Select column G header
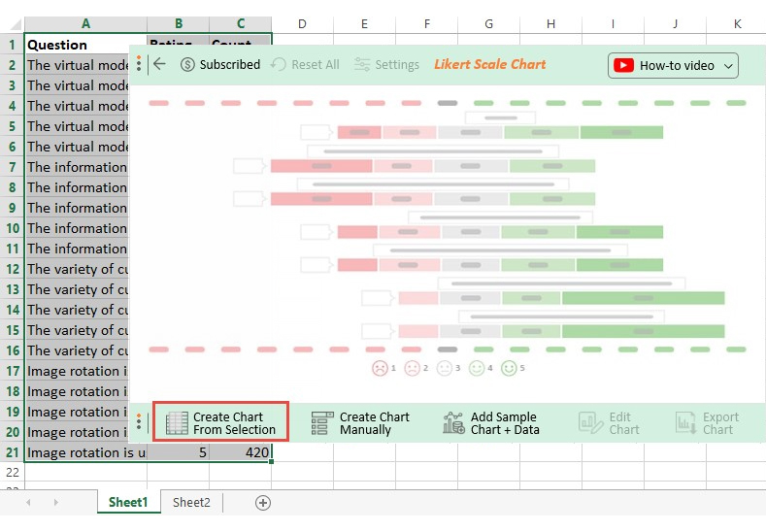Image resolution: width=766 pixels, height=532 pixels. pos(488,24)
